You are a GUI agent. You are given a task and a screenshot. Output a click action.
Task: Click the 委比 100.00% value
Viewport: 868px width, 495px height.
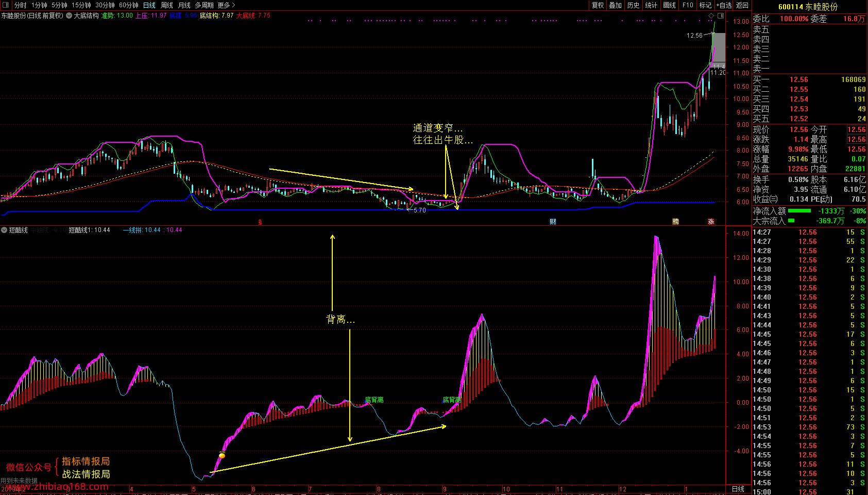click(794, 19)
